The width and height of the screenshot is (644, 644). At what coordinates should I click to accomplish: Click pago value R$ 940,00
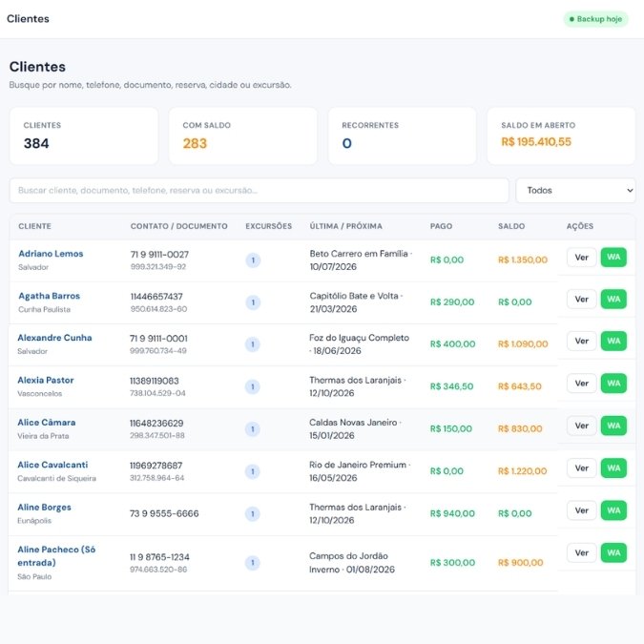tap(452, 513)
